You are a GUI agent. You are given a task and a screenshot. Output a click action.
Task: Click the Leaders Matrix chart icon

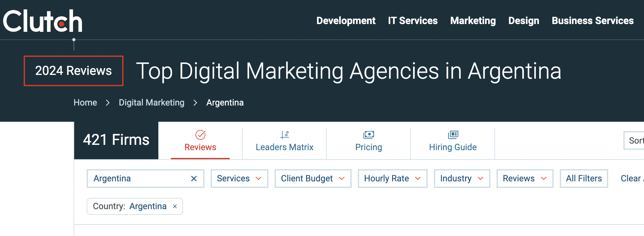pos(284,135)
